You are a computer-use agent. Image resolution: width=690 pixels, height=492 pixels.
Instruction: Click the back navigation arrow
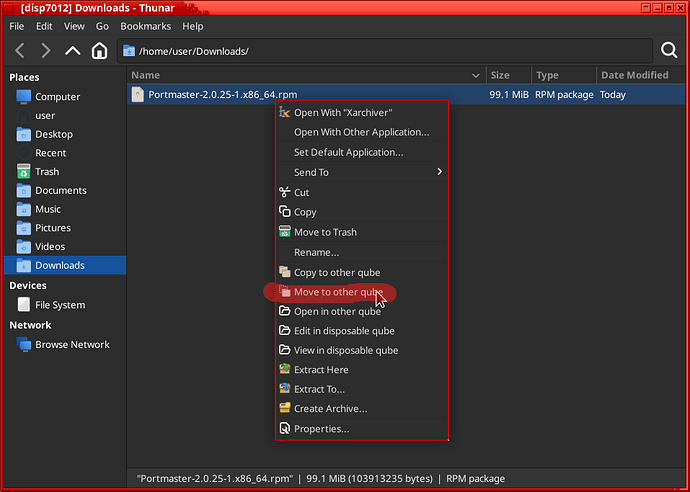pyautogui.click(x=19, y=51)
